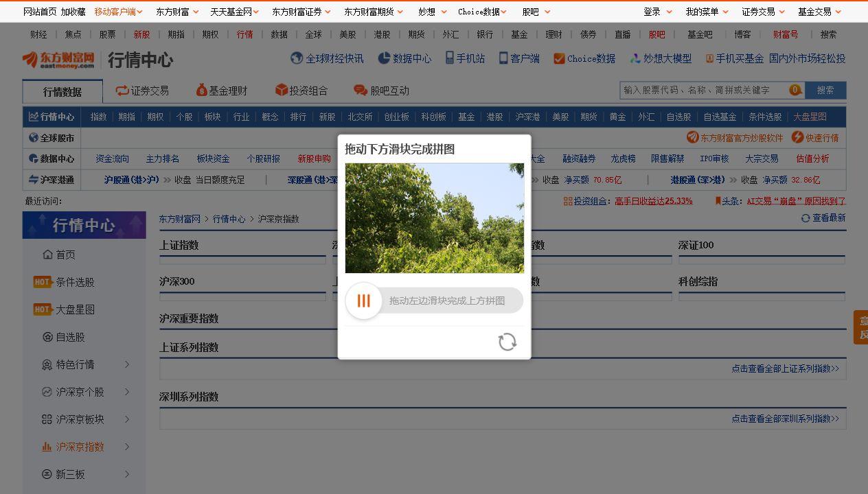Viewport: 868px width, 494px height.
Task: Click the 沪深京指数 bar chart icon
Action: coord(47,447)
